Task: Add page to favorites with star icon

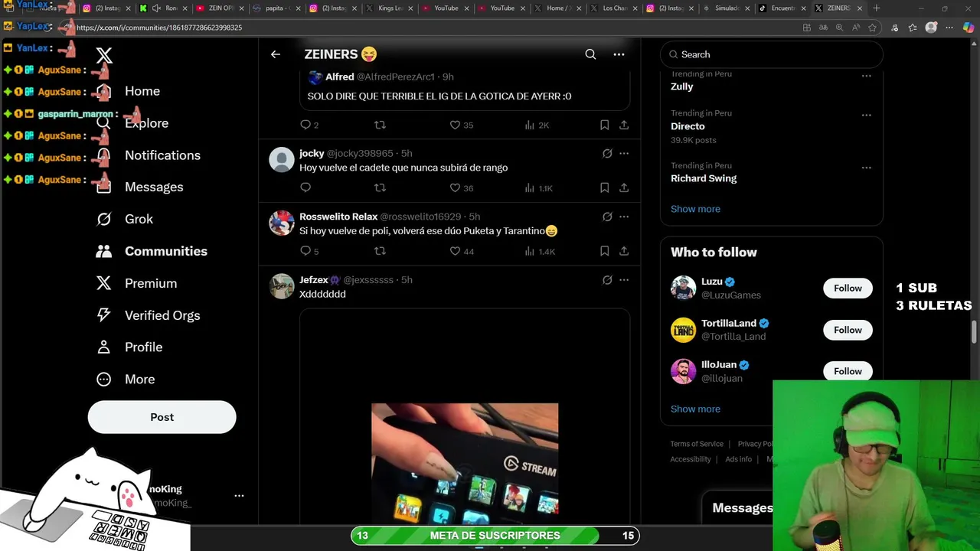Action: point(872,28)
